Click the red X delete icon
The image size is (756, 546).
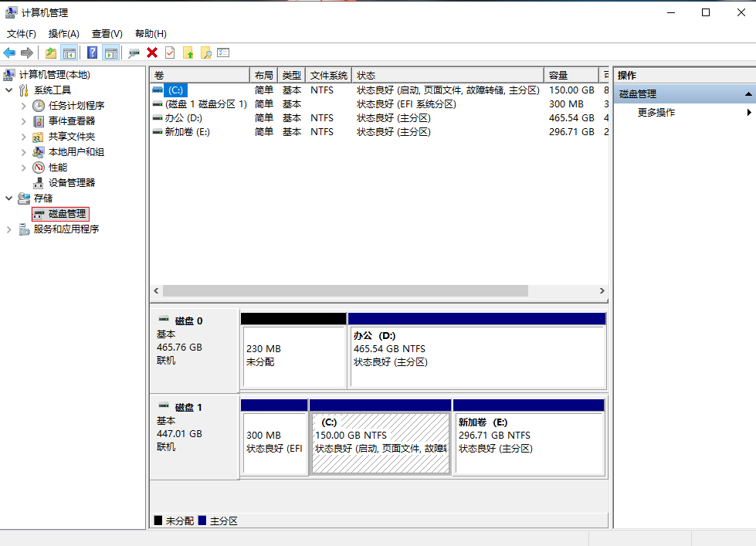152,53
